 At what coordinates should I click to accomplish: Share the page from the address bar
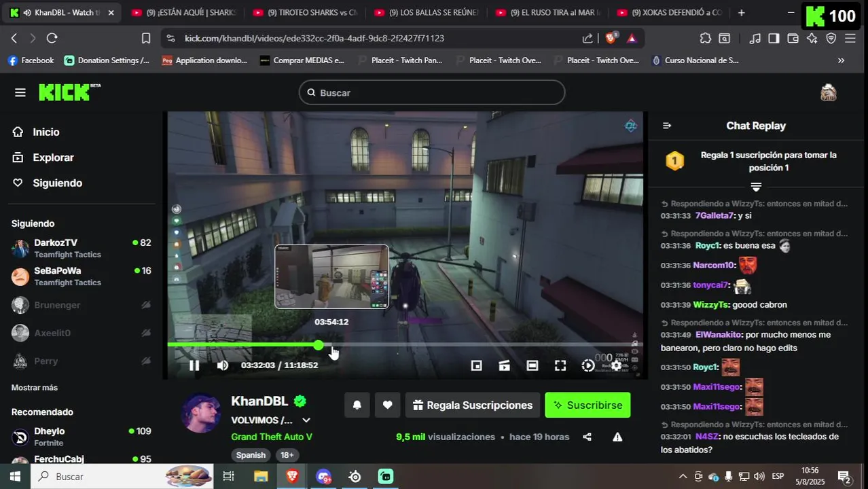click(588, 39)
